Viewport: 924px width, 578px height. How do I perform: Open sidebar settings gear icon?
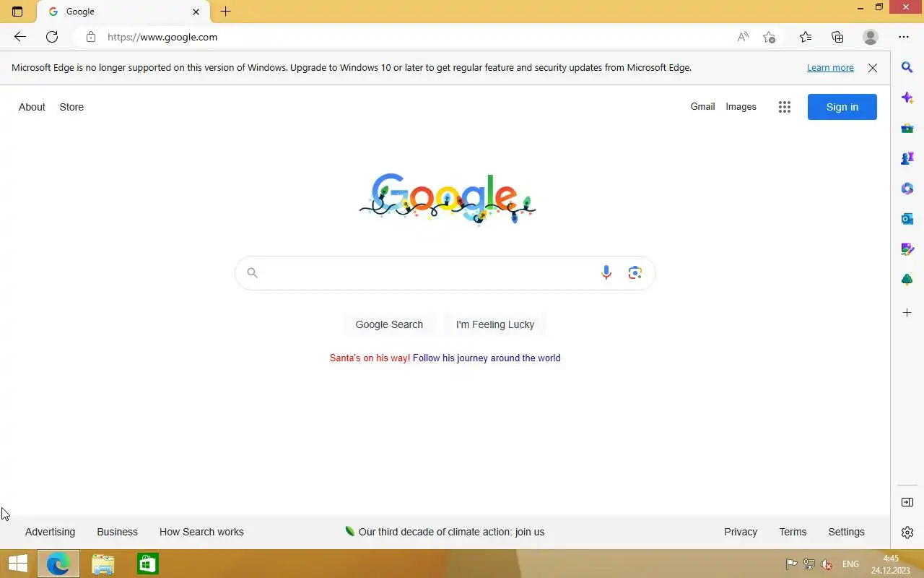pyautogui.click(x=907, y=532)
